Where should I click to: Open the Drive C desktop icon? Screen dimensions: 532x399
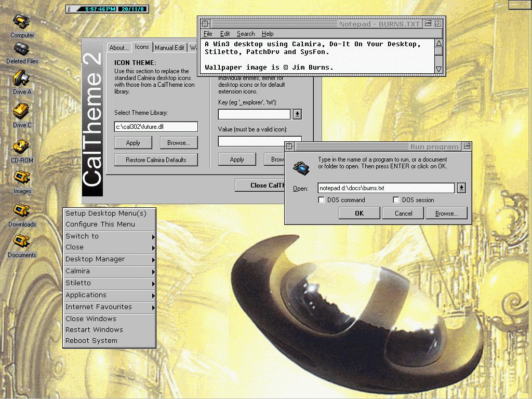[22, 112]
